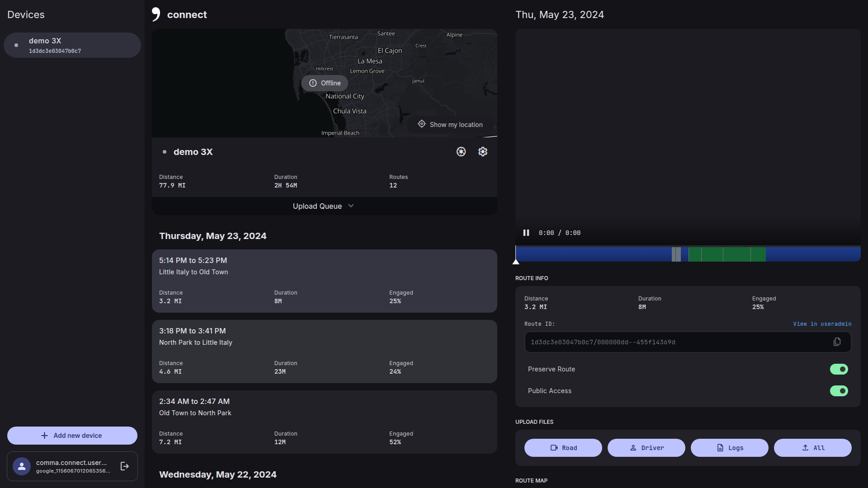This screenshot has width=868, height=488.
Task: Open the Old Town to North Park route
Action: tap(324, 422)
